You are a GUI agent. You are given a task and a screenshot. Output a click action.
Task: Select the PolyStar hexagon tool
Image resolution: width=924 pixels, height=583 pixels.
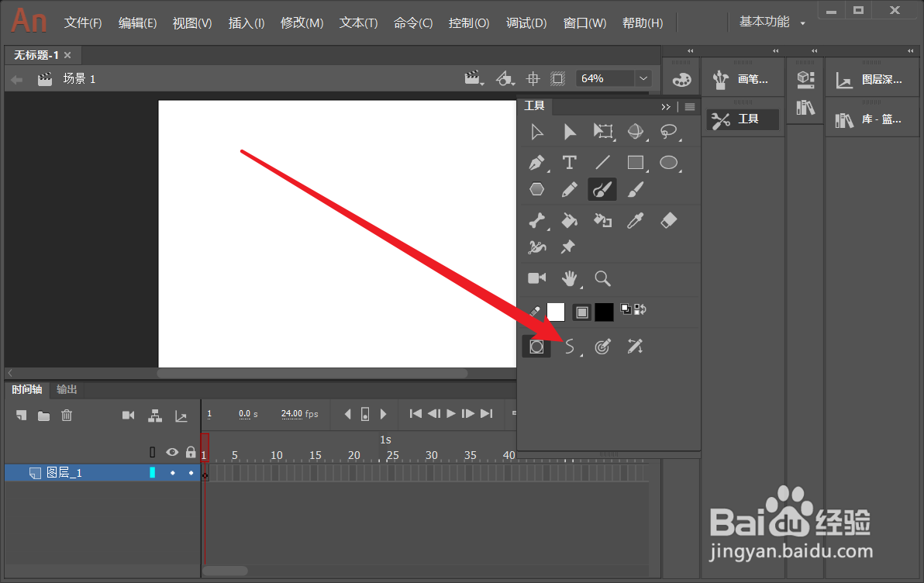pyautogui.click(x=537, y=189)
